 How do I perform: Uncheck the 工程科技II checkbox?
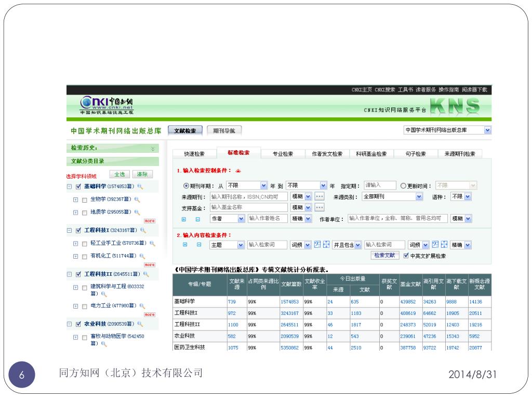coord(78,274)
